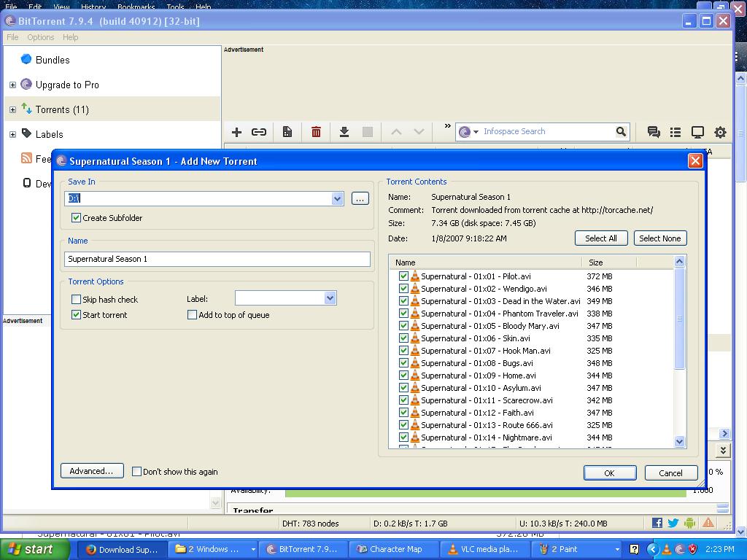This screenshot has width=747, height=560.
Task: Open BitTorrent Options menu
Action: [x=41, y=37]
